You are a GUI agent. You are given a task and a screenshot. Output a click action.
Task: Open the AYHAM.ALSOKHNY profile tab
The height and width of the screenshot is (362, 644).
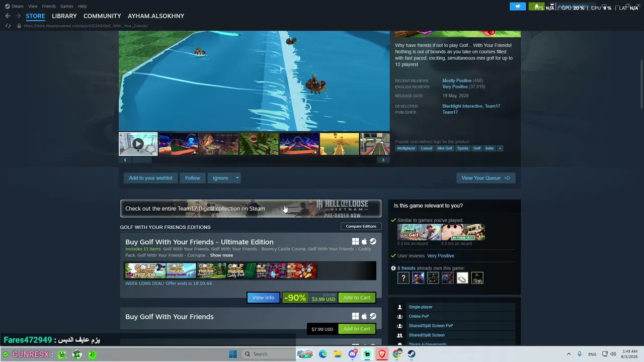point(156,16)
